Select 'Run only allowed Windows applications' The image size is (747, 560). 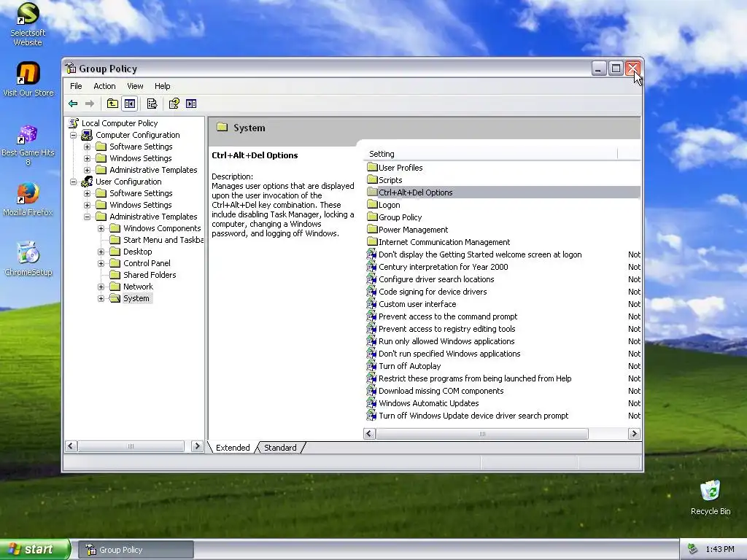click(x=446, y=341)
